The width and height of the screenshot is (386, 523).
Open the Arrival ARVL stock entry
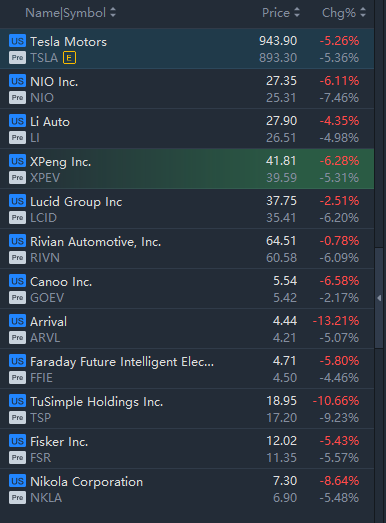[187, 329]
